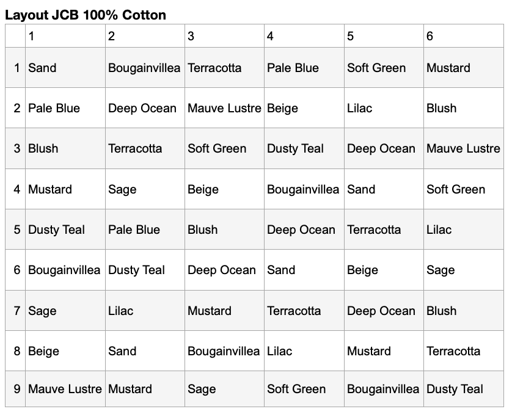The width and height of the screenshot is (512, 420).
Task: Click Mauve Lustre in row 2
Action: (225, 108)
